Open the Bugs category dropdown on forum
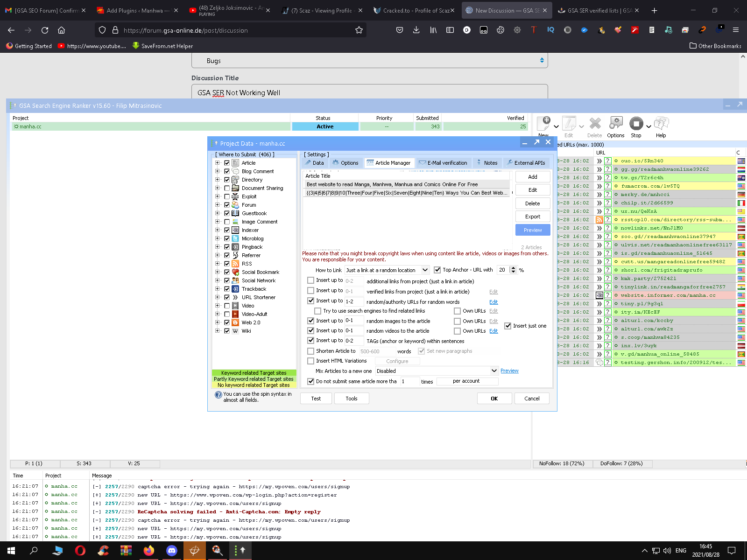 pyautogui.click(x=370, y=60)
